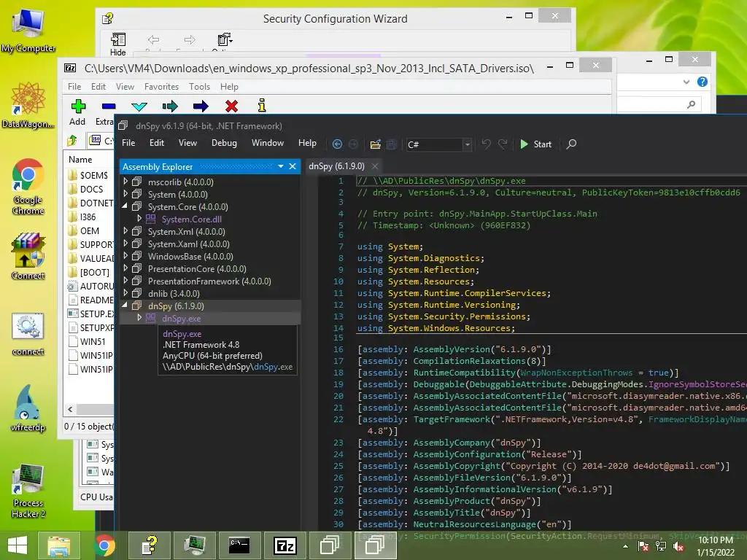
Task: Collapse System.Core (4.0.0.0) tree node
Action: click(x=125, y=206)
